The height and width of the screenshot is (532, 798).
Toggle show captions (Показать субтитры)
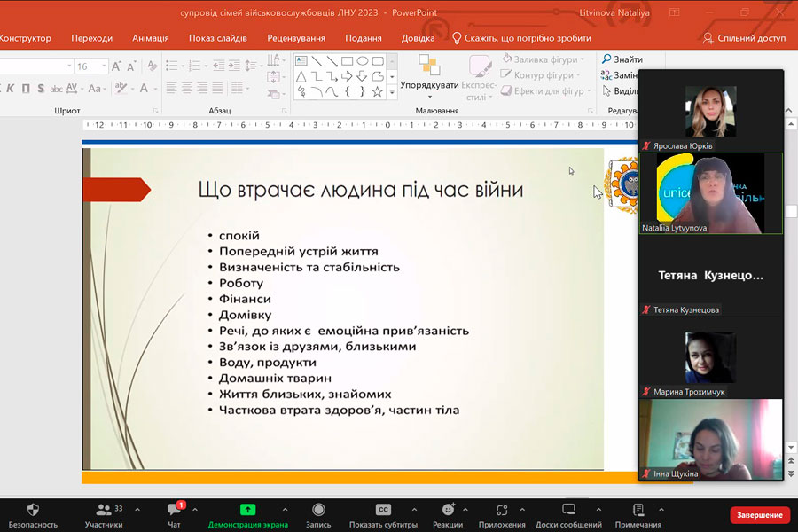383,510
